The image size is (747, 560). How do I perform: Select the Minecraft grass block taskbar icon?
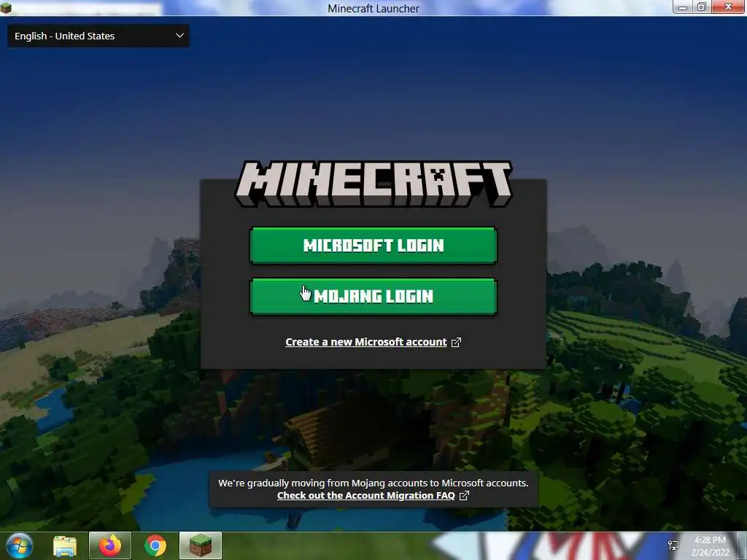201,545
